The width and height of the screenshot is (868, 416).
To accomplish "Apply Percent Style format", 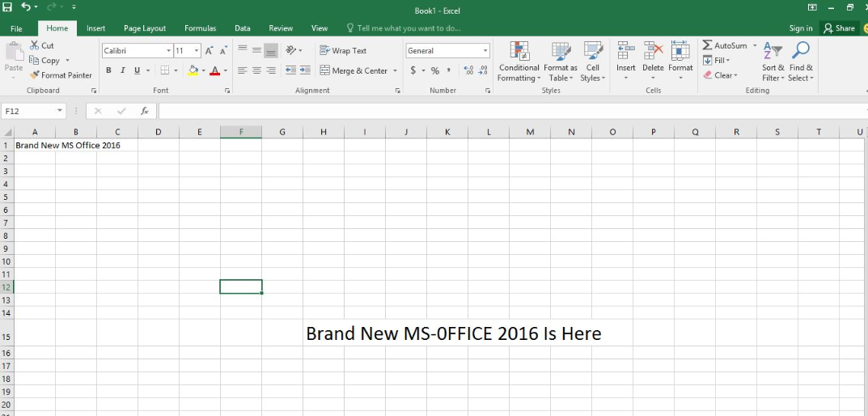I will [435, 70].
